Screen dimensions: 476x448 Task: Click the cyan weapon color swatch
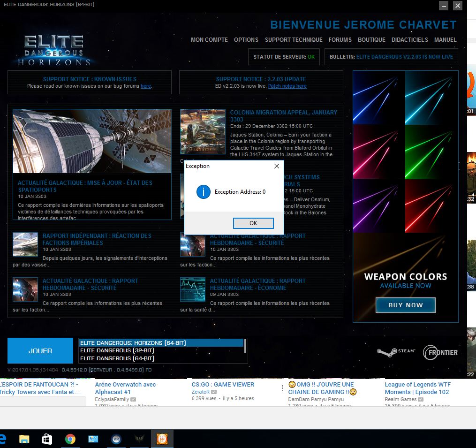pyautogui.click(x=431, y=98)
